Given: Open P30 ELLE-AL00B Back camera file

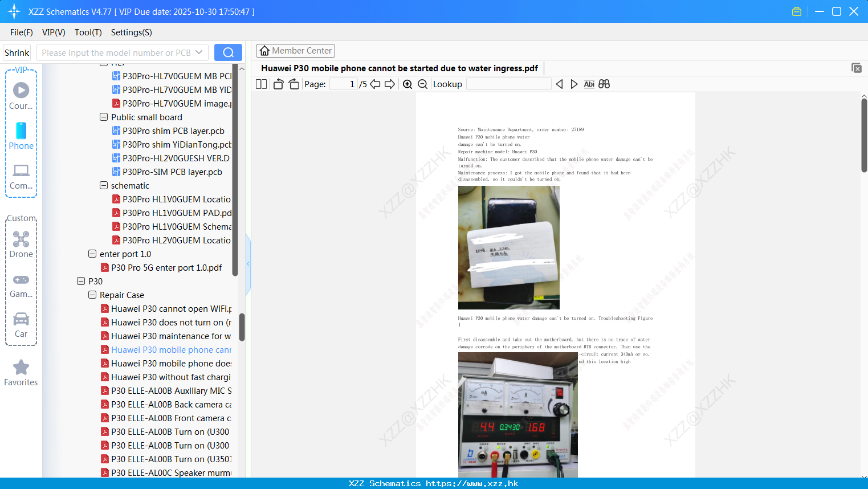Looking at the screenshot, I should click(x=166, y=405).
